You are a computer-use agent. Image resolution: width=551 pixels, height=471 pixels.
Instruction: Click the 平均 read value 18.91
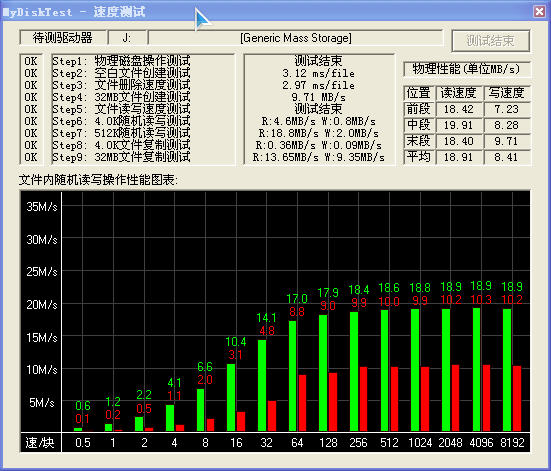(x=458, y=157)
